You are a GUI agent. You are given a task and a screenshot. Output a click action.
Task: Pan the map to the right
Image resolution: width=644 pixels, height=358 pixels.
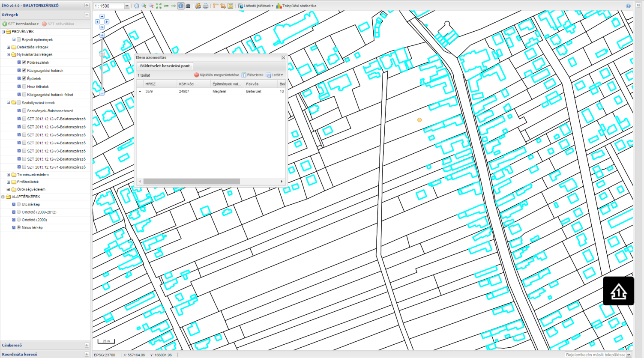pos(107,21)
